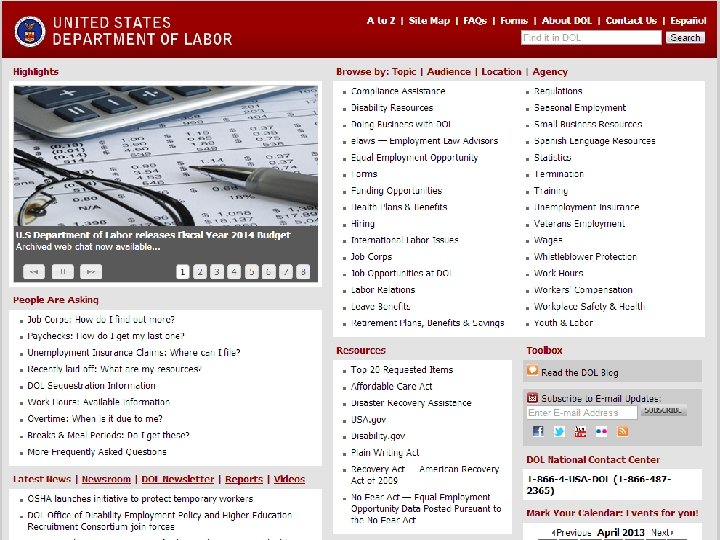Open Whistleblower Protection topic
This screenshot has height=540, width=720.
(585, 257)
